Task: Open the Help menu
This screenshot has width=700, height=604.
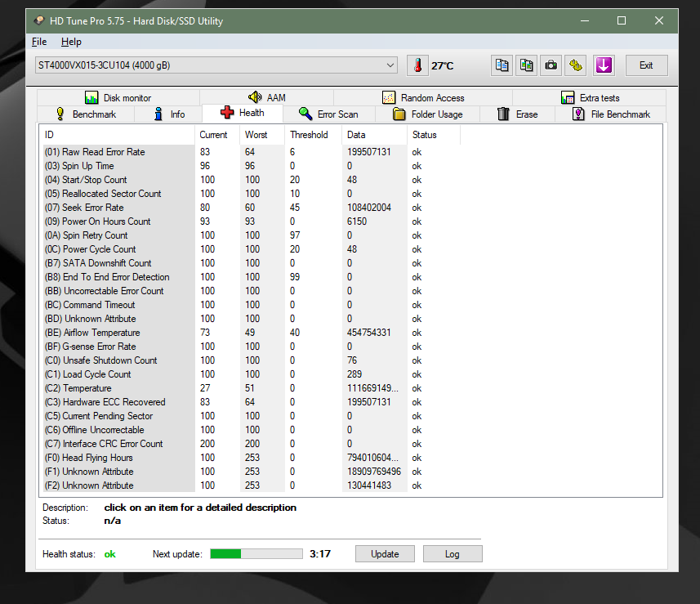Action: [71, 42]
